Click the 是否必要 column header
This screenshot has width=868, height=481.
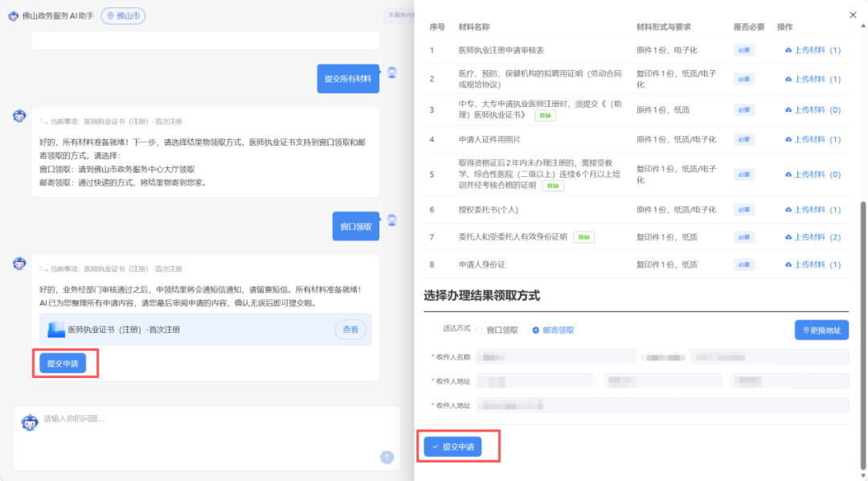pos(749,27)
